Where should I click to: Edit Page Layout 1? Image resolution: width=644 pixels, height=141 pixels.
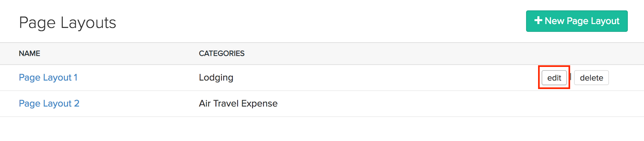pos(554,78)
